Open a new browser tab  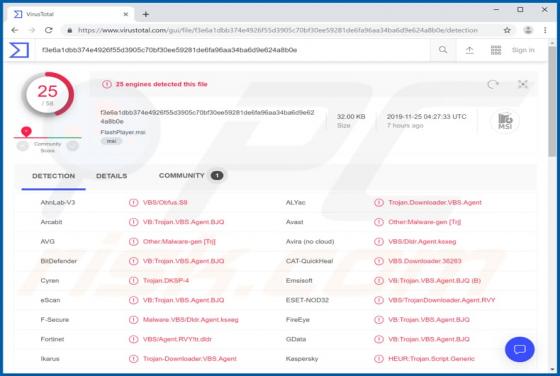[x=145, y=14]
